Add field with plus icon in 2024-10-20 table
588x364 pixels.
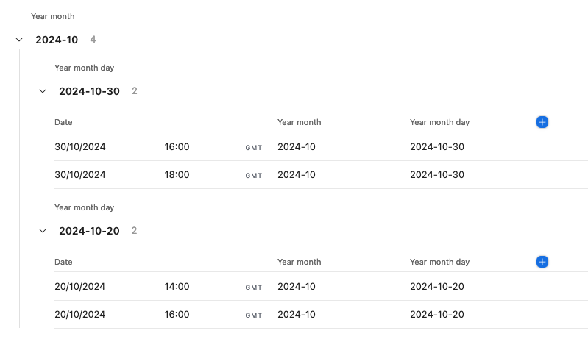pos(542,262)
